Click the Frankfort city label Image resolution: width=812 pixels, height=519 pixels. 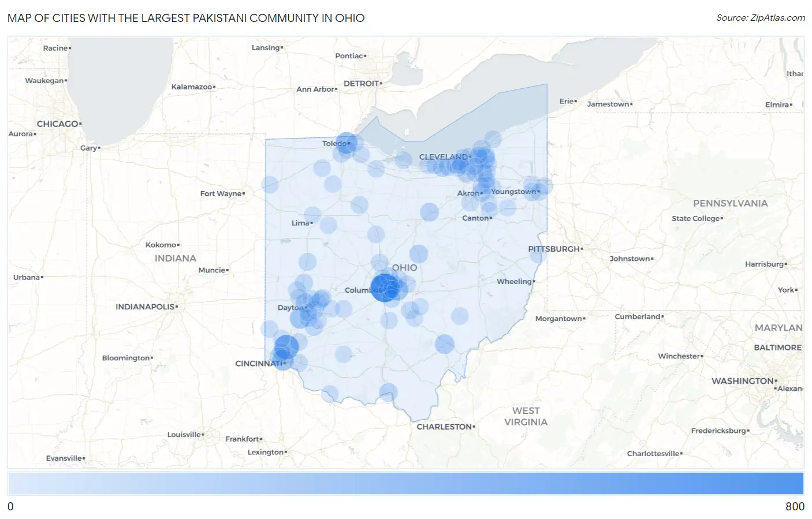click(243, 439)
